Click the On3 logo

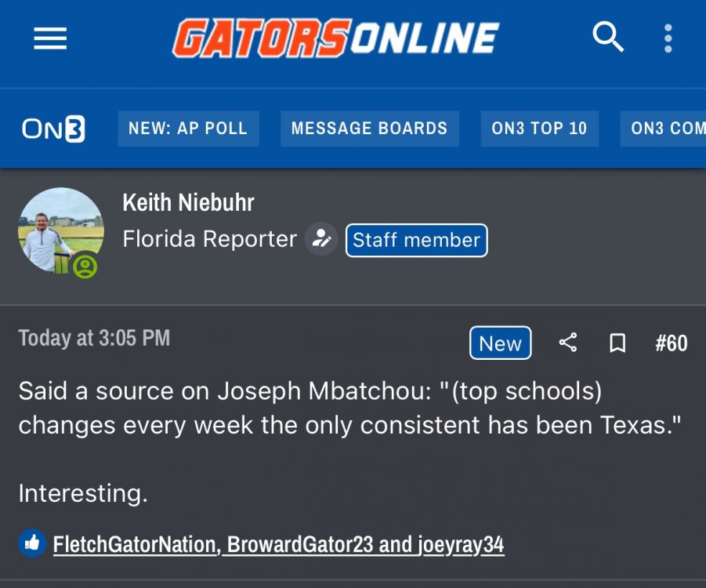pyautogui.click(x=53, y=129)
